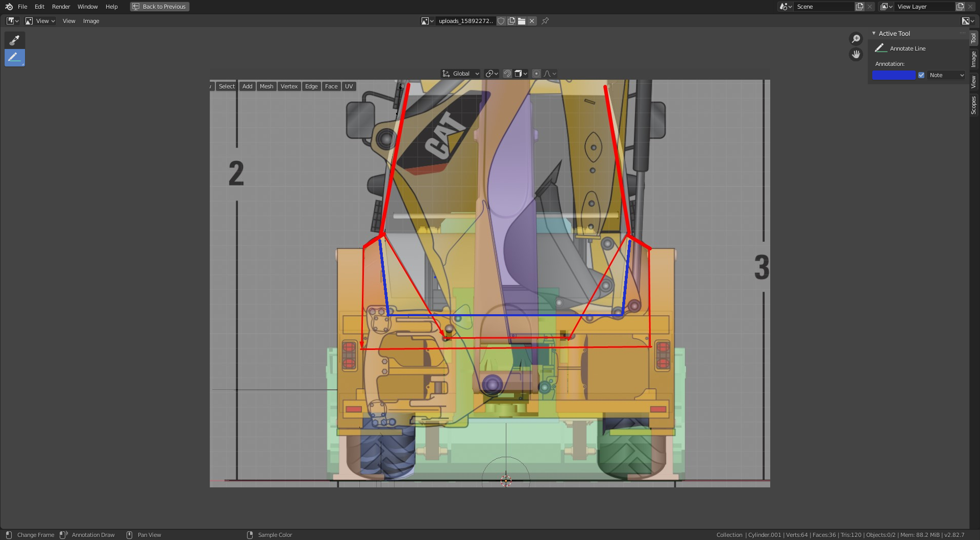
Task: Select the Annotate tool
Action: point(15,57)
